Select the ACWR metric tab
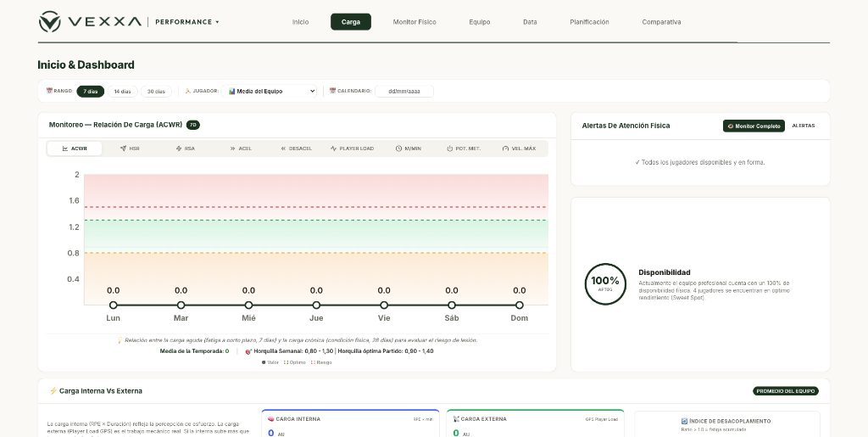The width and height of the screenshot is (868, 437). tap(75, 148)
